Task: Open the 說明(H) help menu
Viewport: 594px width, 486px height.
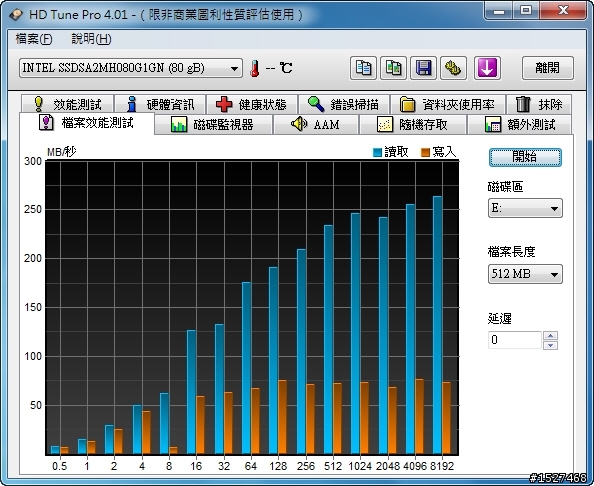Action: 91,39
